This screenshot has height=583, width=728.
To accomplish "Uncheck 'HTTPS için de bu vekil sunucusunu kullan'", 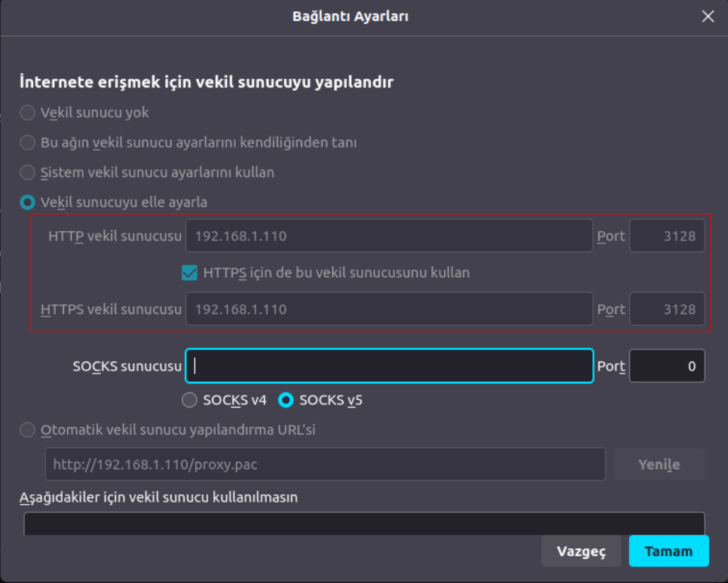I will point(190,273).
